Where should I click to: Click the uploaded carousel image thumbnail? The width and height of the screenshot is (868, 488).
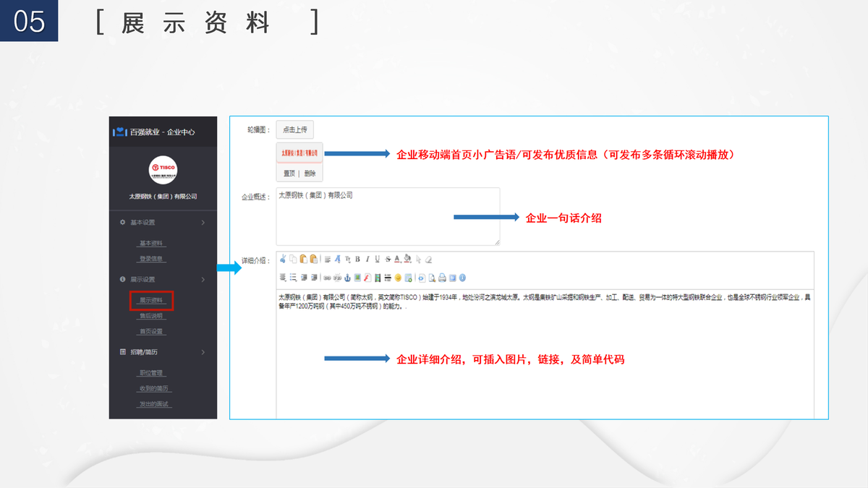(x=299, y=153)
